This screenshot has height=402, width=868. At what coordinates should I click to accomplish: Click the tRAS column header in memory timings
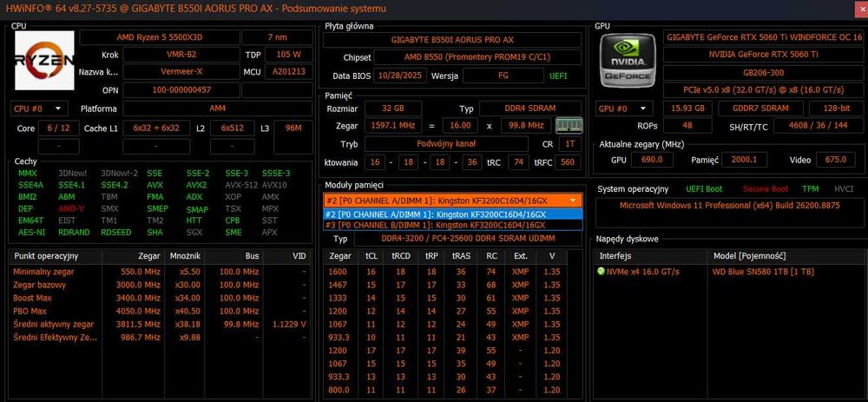point(461,256)
